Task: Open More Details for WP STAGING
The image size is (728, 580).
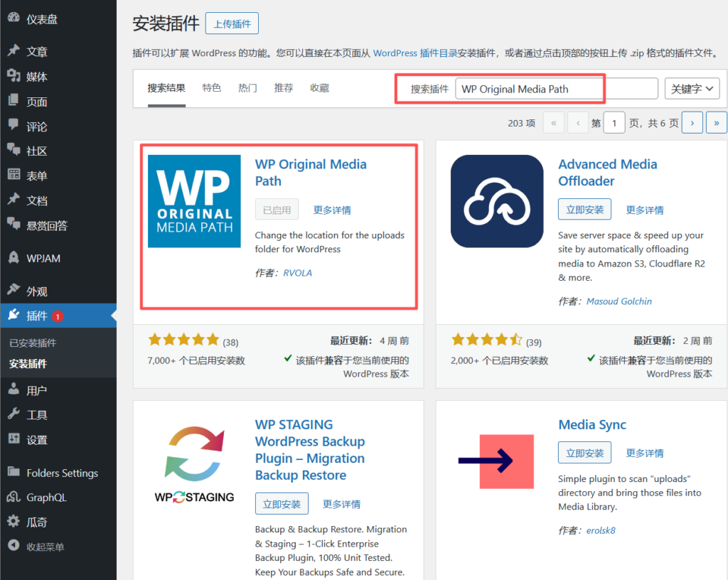Action: [x=341, y=504]
